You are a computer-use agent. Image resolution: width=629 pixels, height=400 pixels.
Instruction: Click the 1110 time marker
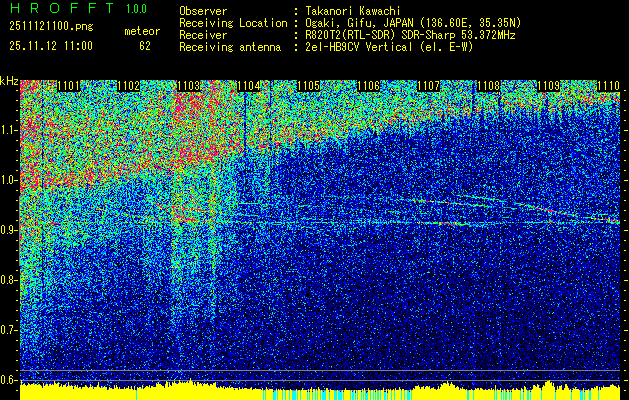point(609,86)
